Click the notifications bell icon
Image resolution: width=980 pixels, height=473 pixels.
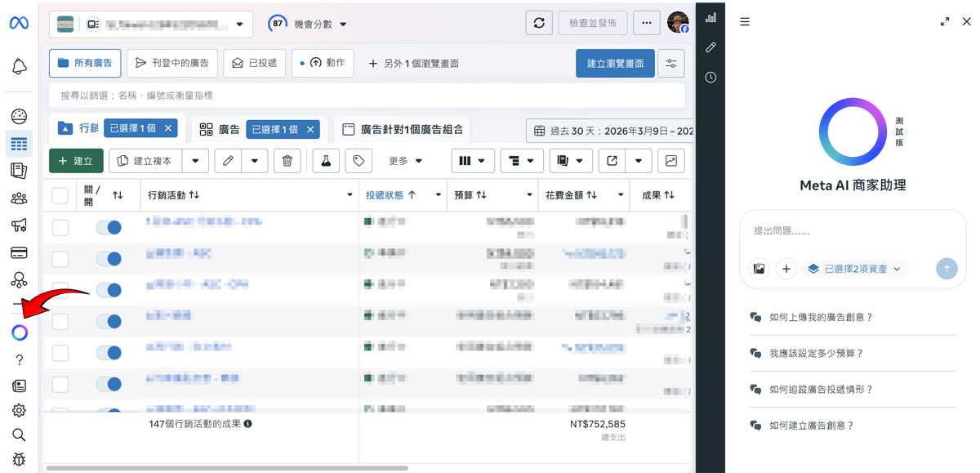(x=19, y=67)
